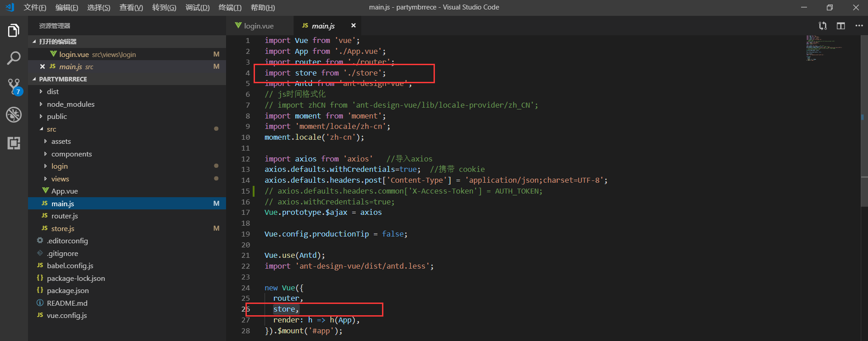Open .gitignore from the file tree
This screenshot has width=868, height=341.
[x=127, y=253]
